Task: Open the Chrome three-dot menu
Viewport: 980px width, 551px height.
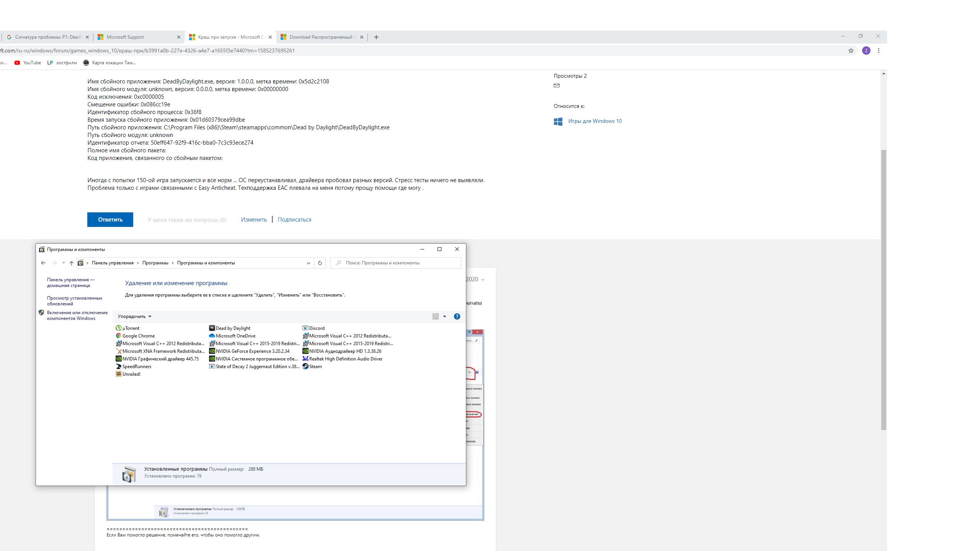Action: pyautogui.click(x=879, y=51)
